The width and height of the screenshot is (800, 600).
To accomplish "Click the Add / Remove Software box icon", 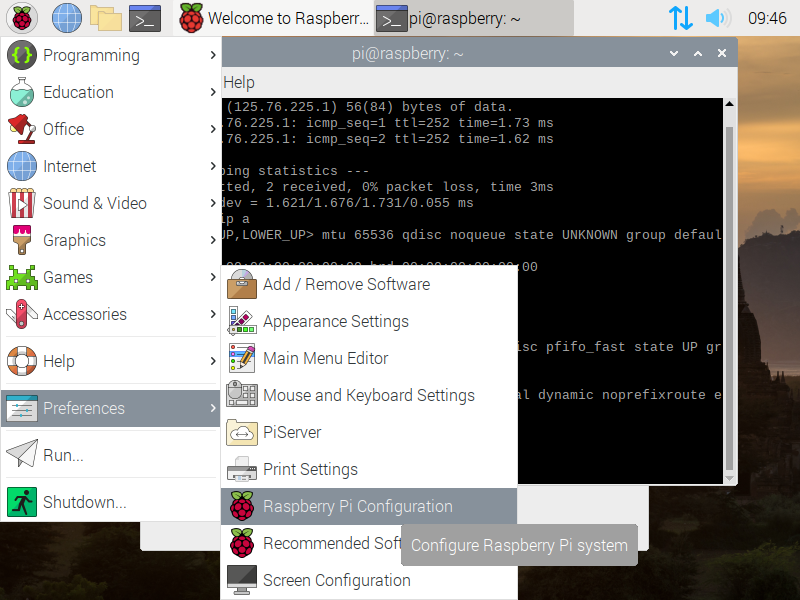I will click(x=242, y=284).
